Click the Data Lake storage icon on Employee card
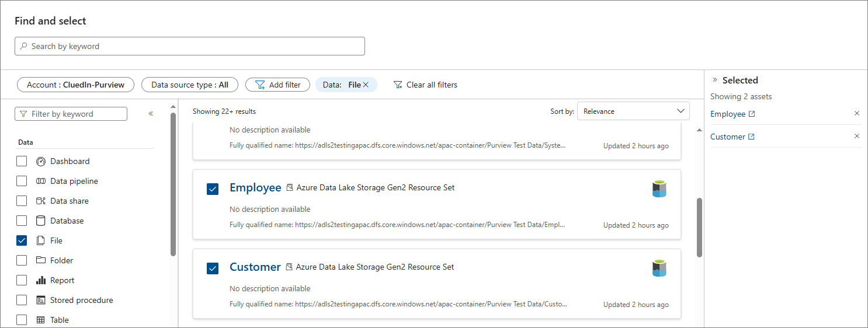 pos(659,189)
